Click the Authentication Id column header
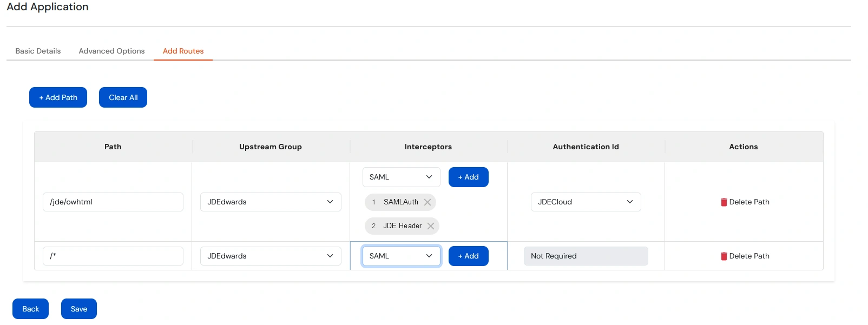 tap(586, 147)
